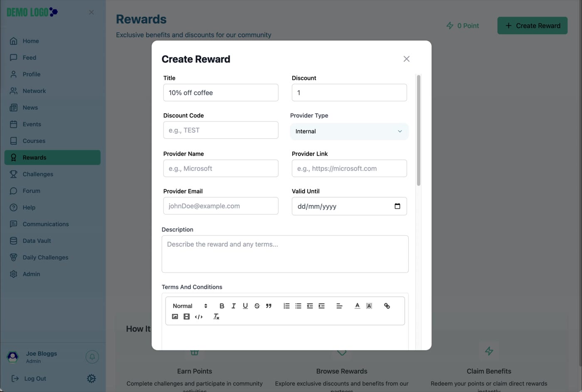Open Help in the sidebar

[52, 207]
